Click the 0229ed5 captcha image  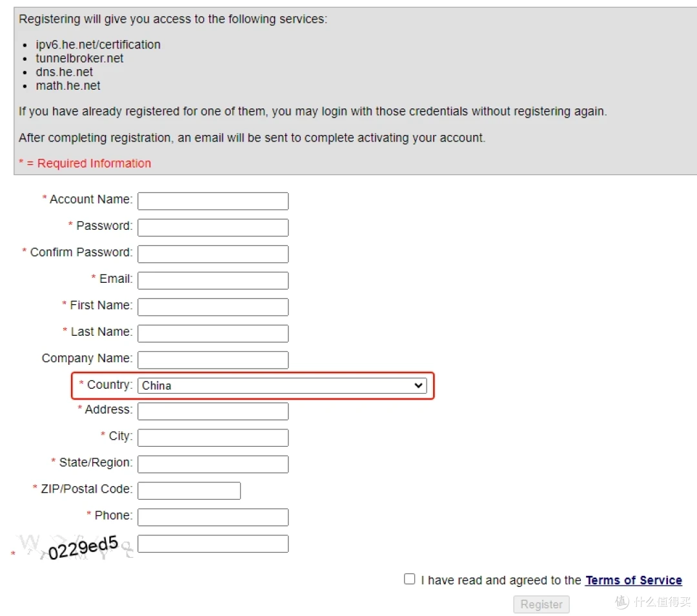click(76, 547)
